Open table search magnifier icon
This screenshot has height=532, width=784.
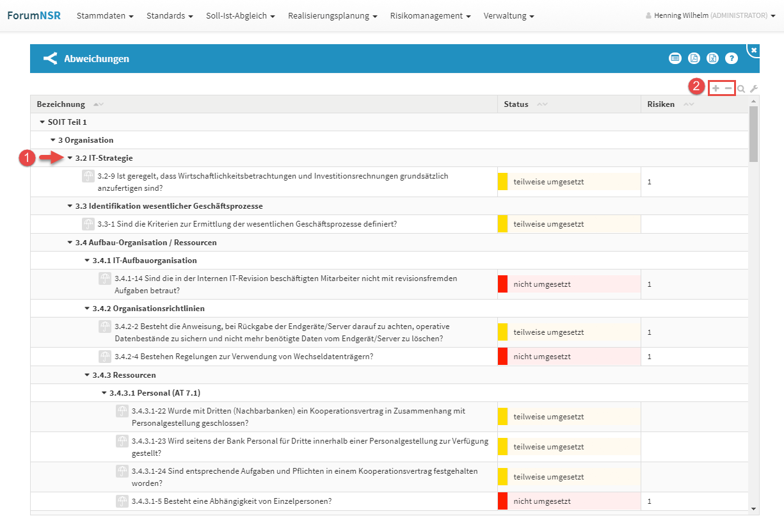coord(741,89)
